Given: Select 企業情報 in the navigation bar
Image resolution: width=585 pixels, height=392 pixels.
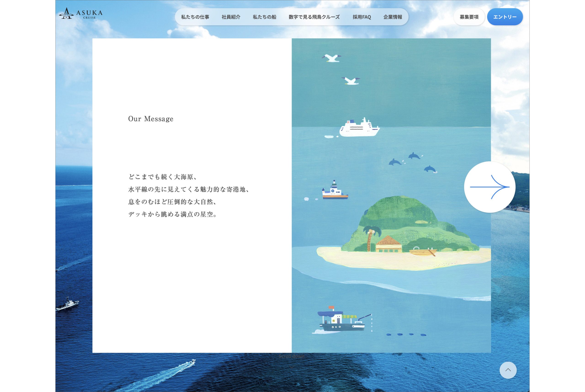Looking at the screenshot, I should coord(392,17).
